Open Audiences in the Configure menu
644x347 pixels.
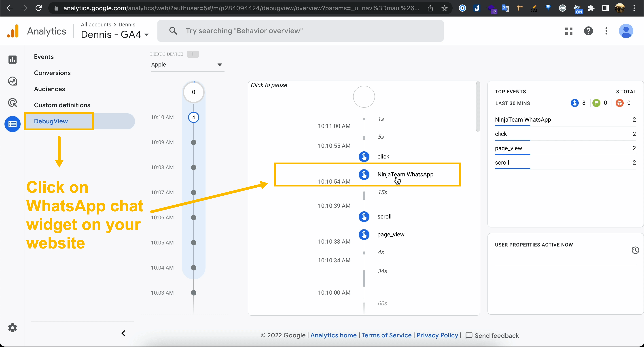49,89
